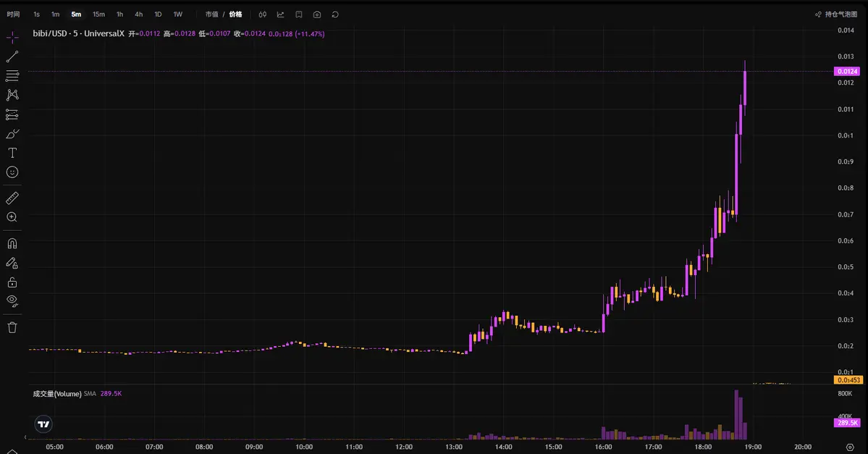The image size is (868, 454).
Task: Open the long/short position forecasting tool
Action: coord(12,114)
